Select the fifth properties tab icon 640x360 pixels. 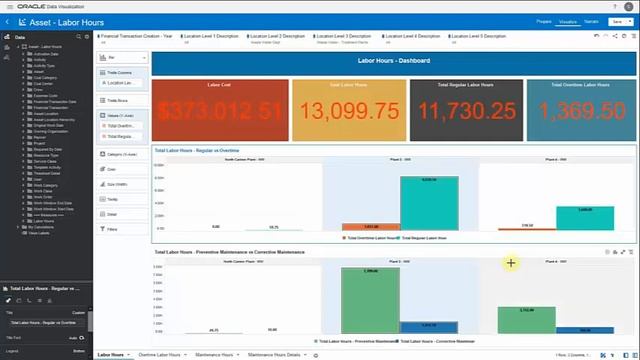50,300
